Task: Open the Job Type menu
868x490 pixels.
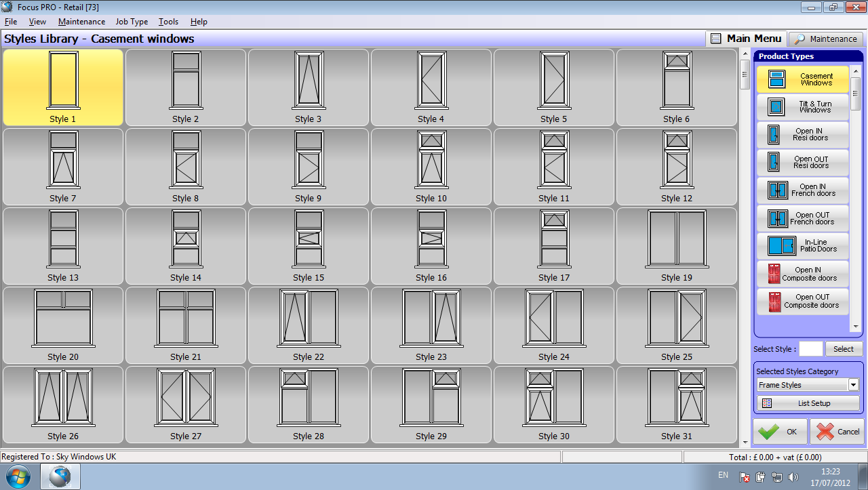Action: [x=132, y=22]
